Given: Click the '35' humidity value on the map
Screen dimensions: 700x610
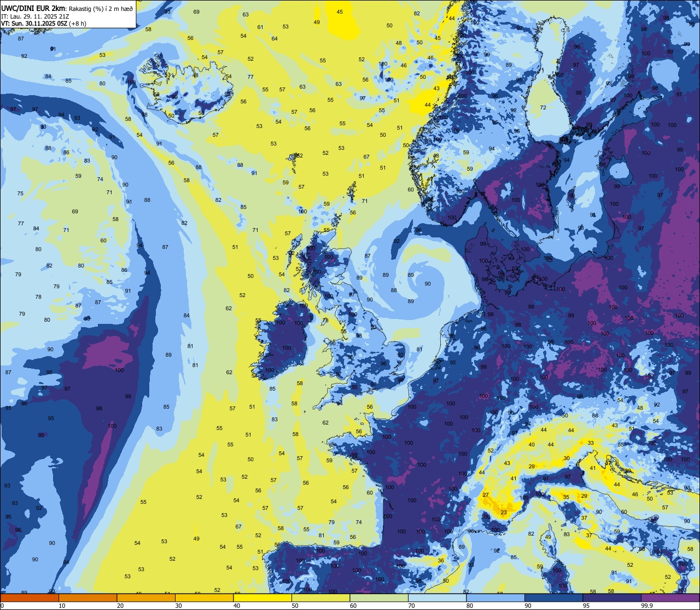Looking at the screenshot, I should coord(567,497).
